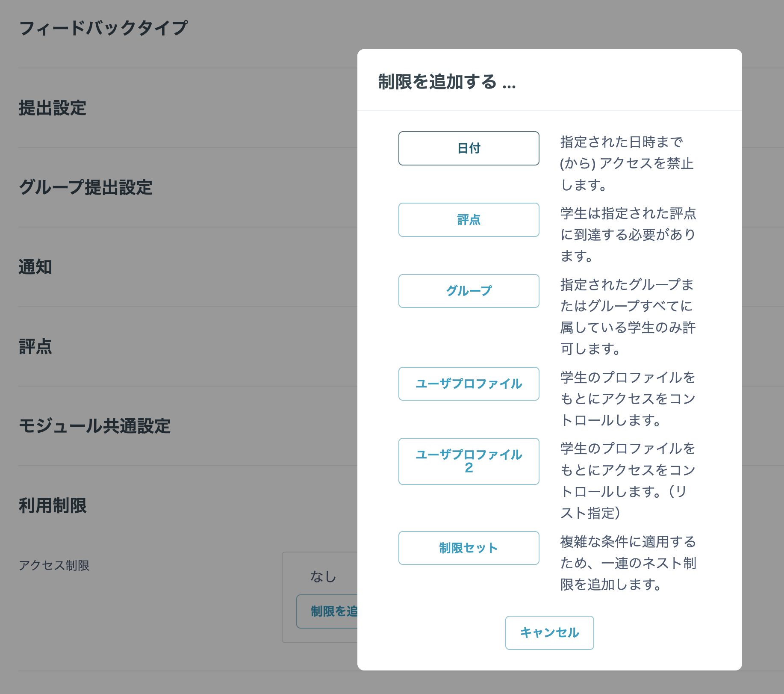
Task: Click the 指定された日時まで description text
Action: point(627,163)
